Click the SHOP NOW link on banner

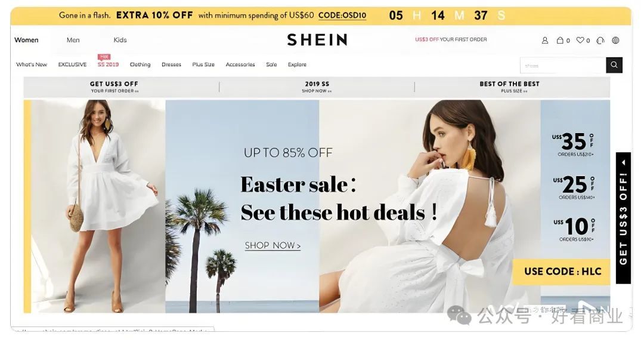click(273, 245)
